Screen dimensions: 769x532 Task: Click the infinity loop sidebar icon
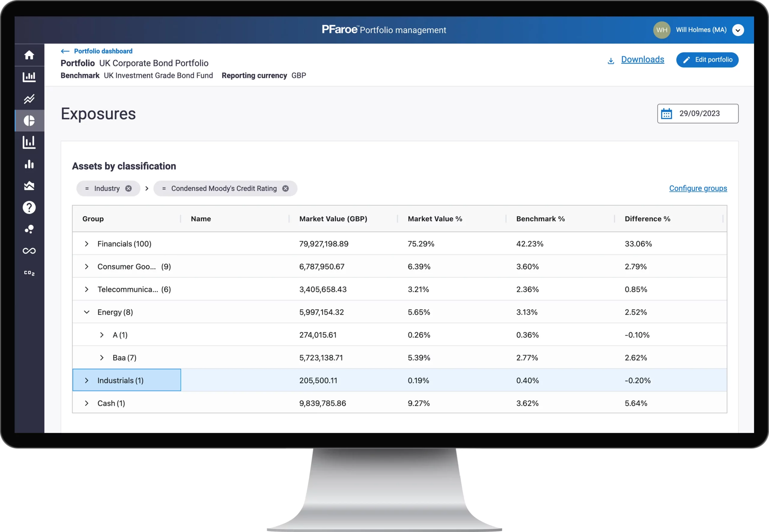[29, 251]
